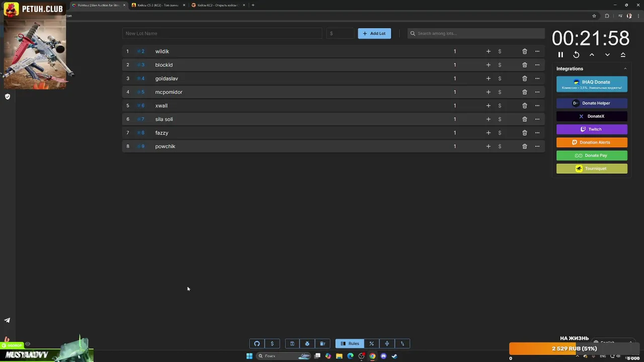Connect Twitch integration

(x=592, y=129)
